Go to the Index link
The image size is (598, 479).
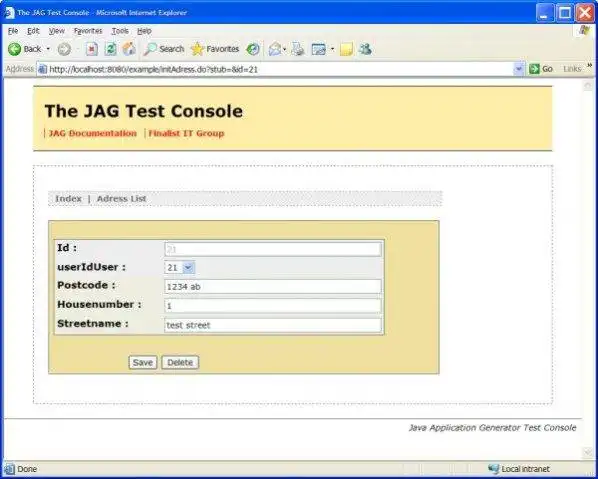[69, 199]
